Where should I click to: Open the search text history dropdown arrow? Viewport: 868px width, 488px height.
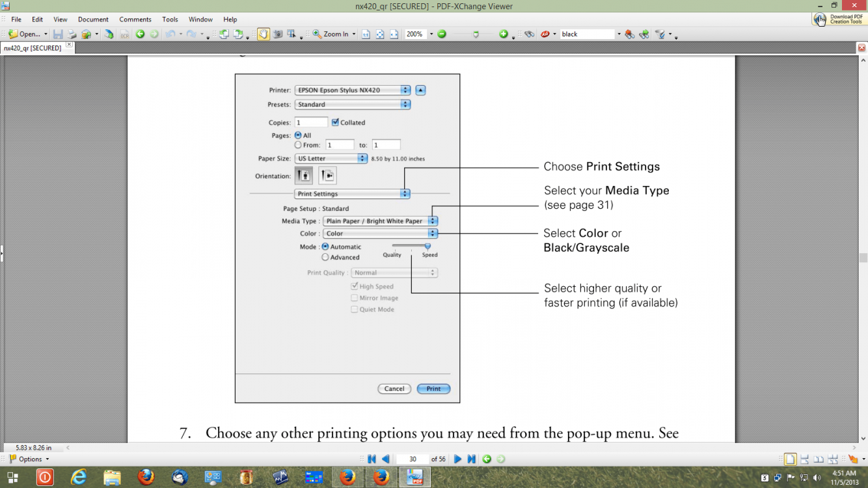coord(619,34)
